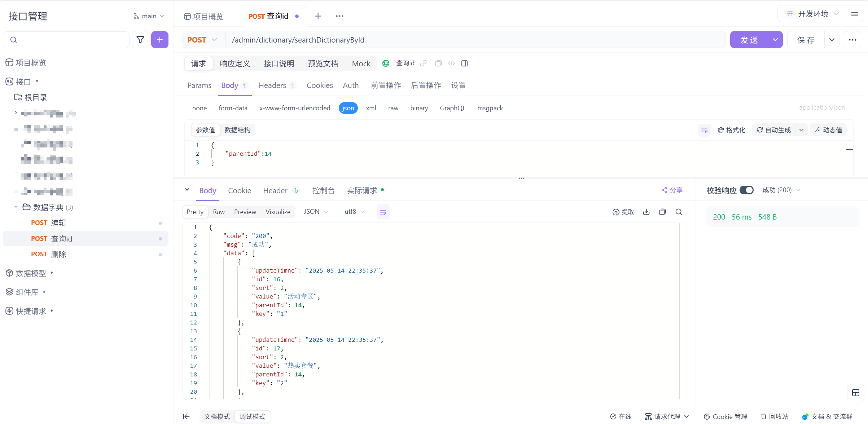
Task: Click the 发送 send button
Action: click(749, 40)
